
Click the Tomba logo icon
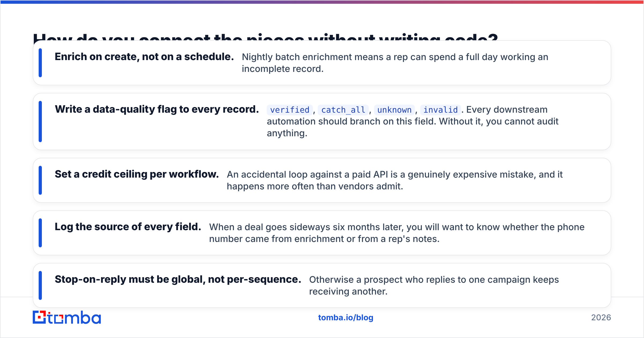pyautogui.click(x=39, y=317)
